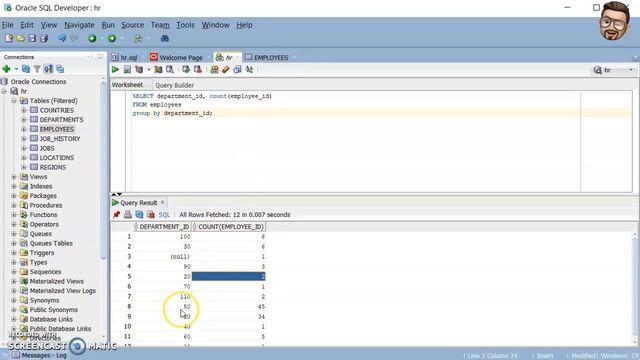Click the COUNT(EMPLOYEE_ID) column header
Image resolution: width=640 pixels, height=360 pixels.
pos(229,227)
